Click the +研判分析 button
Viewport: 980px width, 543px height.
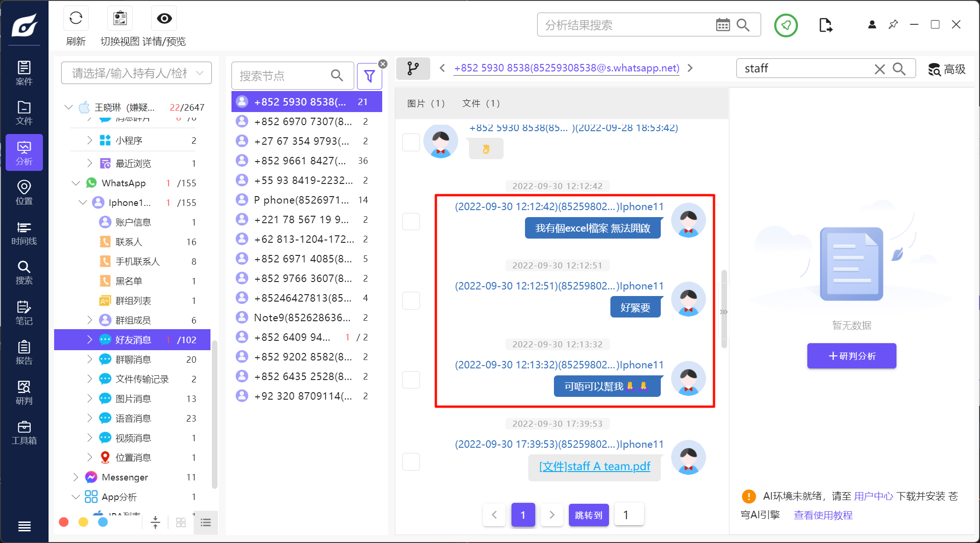pyautogui.click(x=851, y=356)
